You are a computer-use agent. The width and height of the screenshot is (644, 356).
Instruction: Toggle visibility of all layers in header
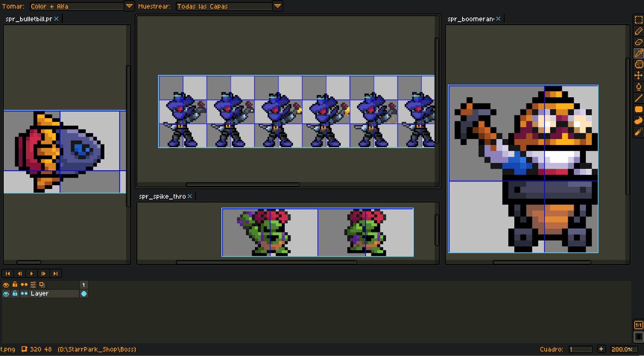(x=6, y=285)
